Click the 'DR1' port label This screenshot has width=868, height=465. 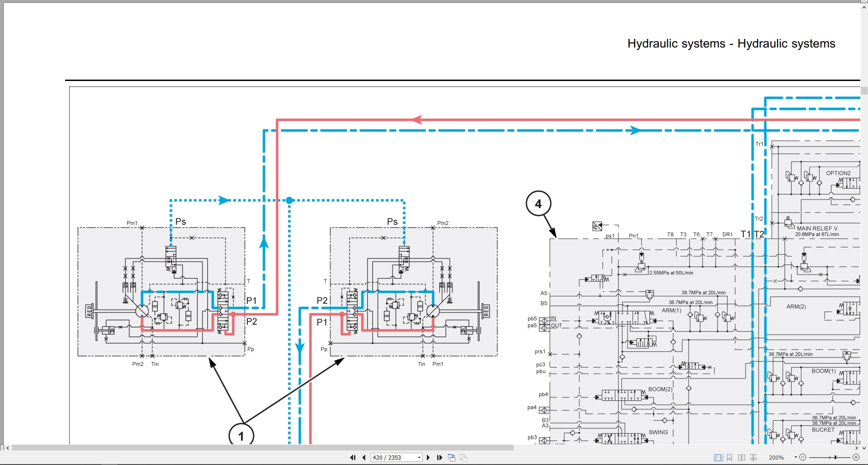[x=727, y=234]
